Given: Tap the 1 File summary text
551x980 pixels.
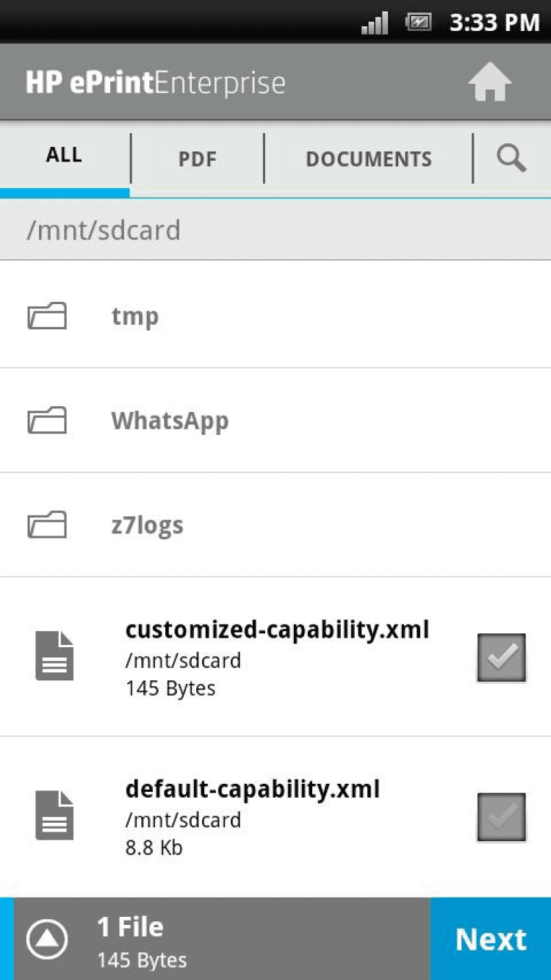Looking at the screenshot, I should tap(131, 928).
